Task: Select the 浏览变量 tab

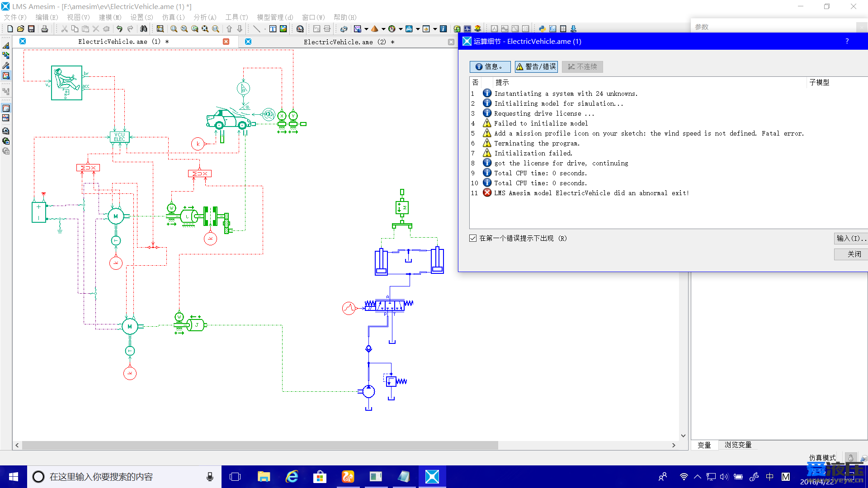Action: pyautogui.click(x=738, y=445)
